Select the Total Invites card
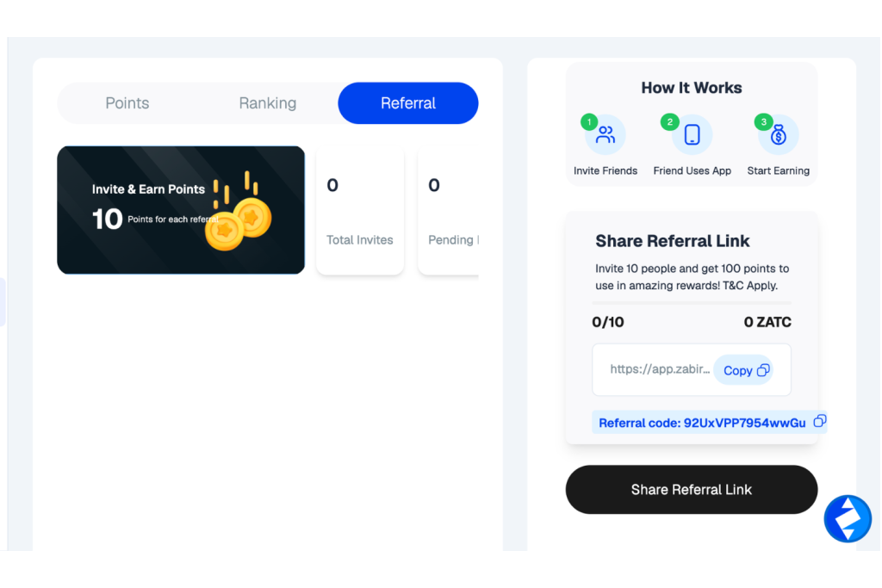The height and width of the screenshot is (588, 882). [360, 212]
